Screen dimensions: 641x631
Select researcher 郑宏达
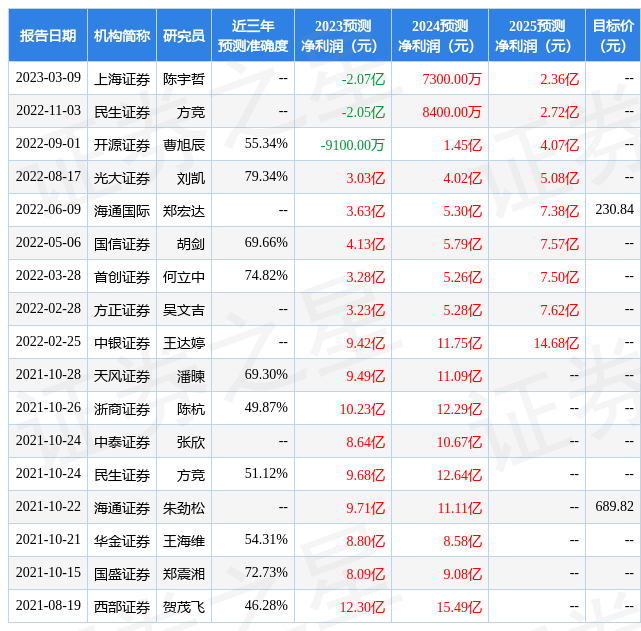click(184, 211)
